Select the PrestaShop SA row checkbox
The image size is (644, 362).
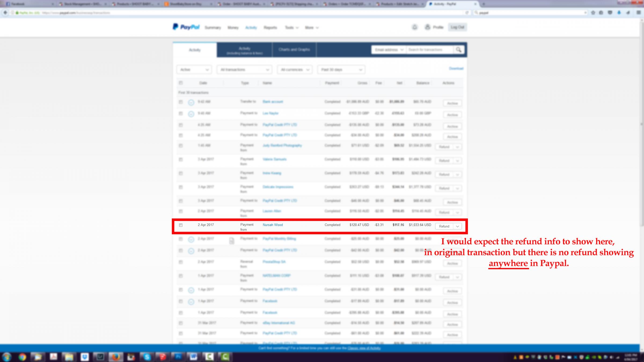[x=181, y=262]
